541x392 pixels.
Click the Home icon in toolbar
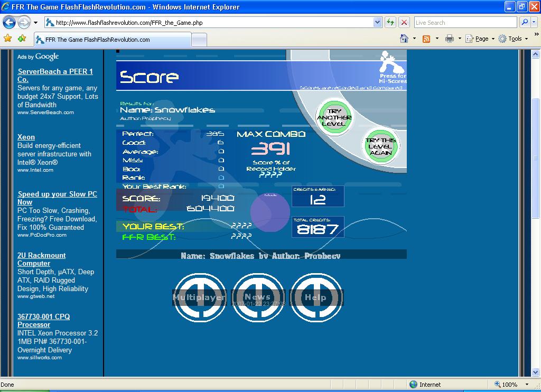click(404, 39)
